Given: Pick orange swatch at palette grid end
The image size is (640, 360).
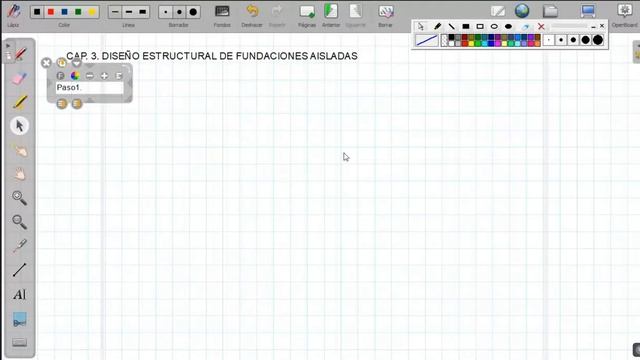Looking at the screenshot, I should 538,43.
